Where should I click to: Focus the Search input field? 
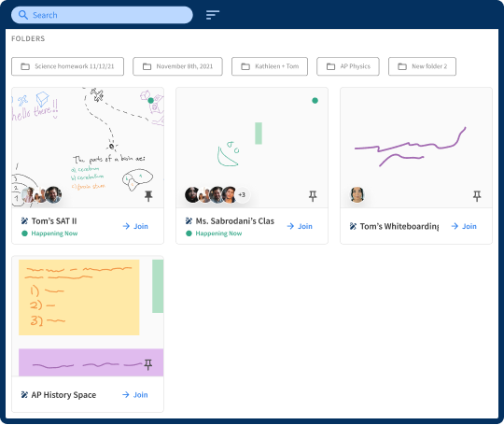[x=102, y=15]
